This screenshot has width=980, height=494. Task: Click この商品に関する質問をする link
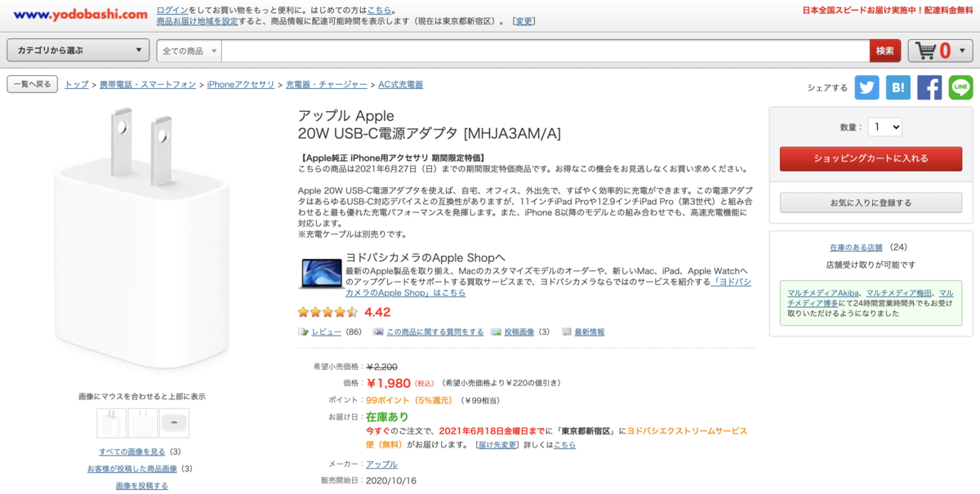(x=434, y=332)
